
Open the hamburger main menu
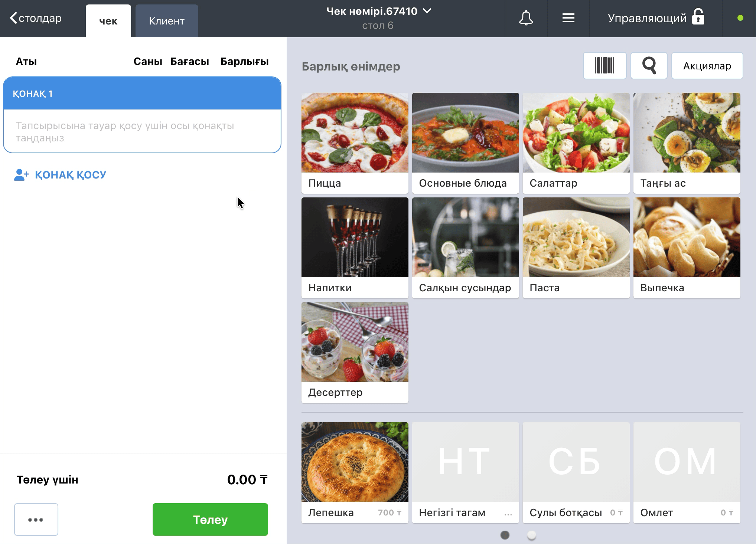tap(568, 18)
